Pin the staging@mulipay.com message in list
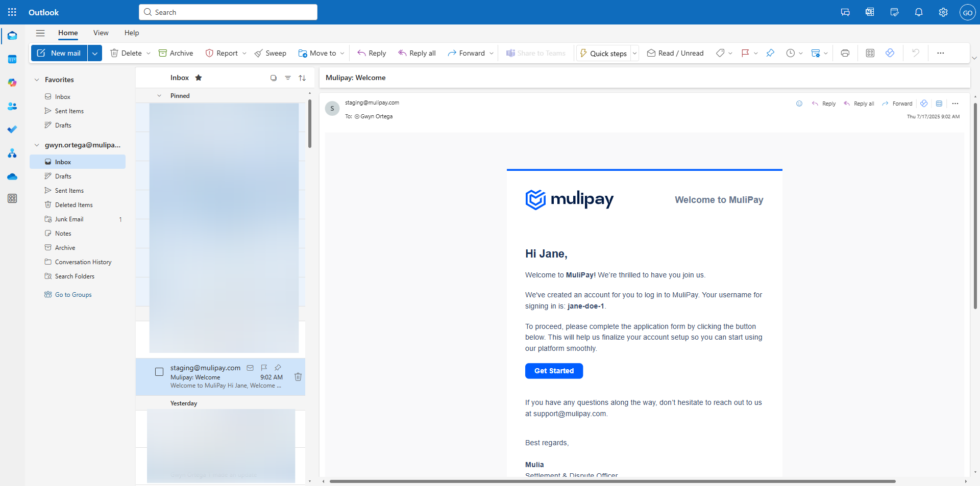The height and width of the screenshot is (486, 980). click(x=278, y=368)
